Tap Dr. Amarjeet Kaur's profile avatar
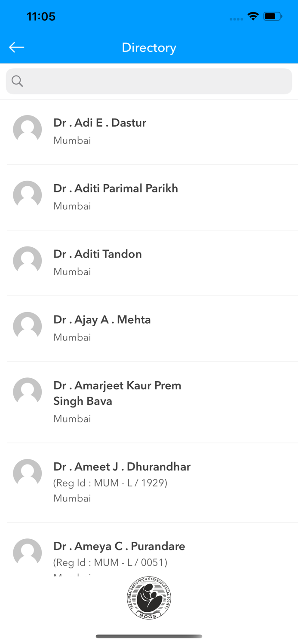 coord(28,392)
